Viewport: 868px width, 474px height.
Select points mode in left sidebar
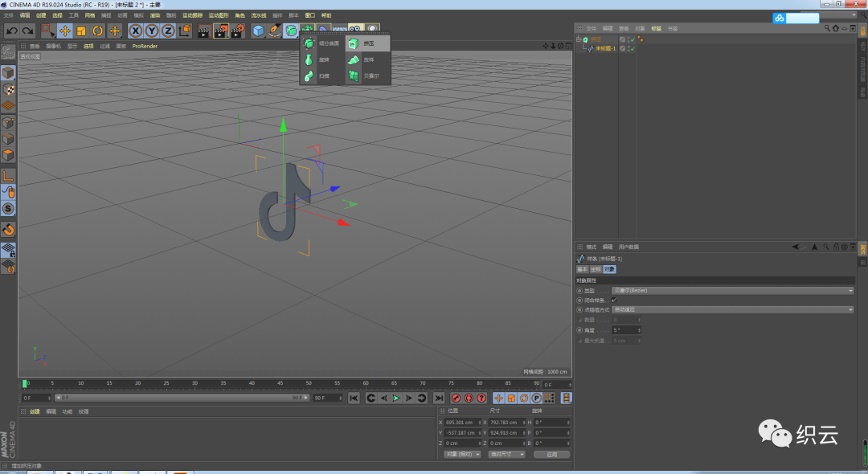pyautogui.click(x=8, y=123)
